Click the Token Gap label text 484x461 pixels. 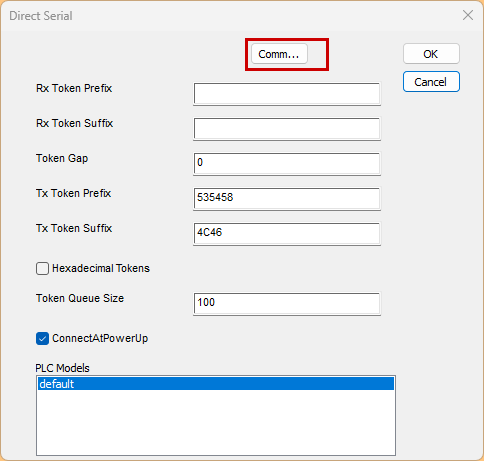[x=62, y=158]
